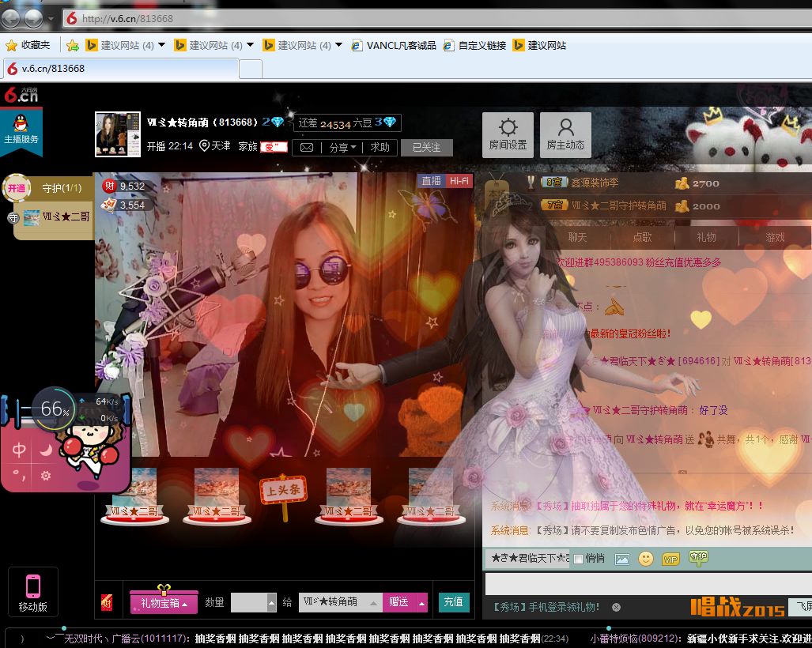Image resolution: width=812 pixels, height=648 pixels.
Task: Open the 移动版 mobile version icon
Action: tap(32, 592)
